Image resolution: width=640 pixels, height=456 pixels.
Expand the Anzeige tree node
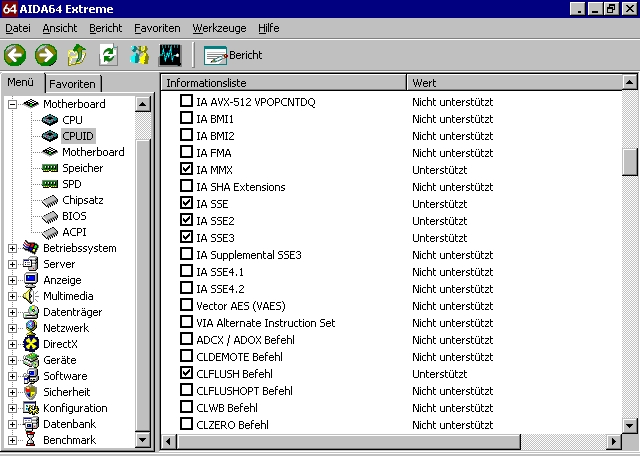point(12,280)
